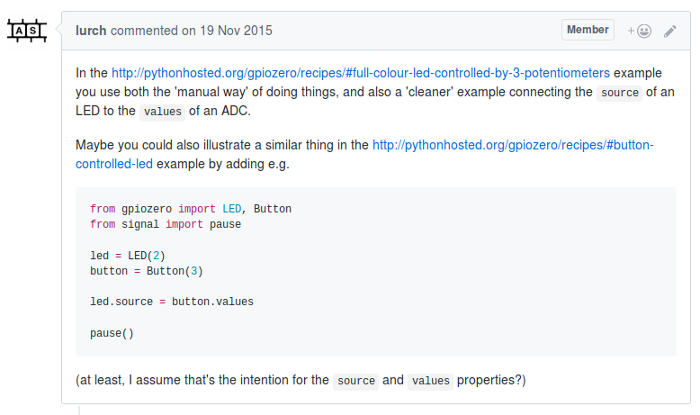Click the Member badge
700x415 pixels.
click(x=588, y=30)
